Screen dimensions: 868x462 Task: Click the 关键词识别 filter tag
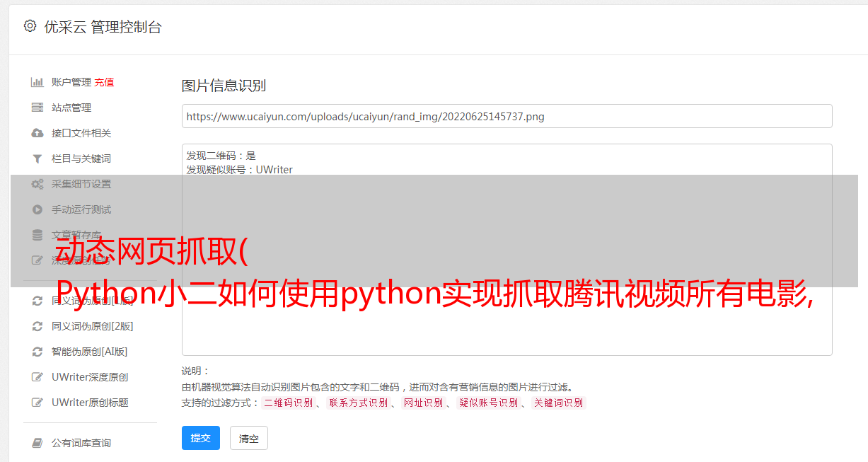[x=559, y=403]
